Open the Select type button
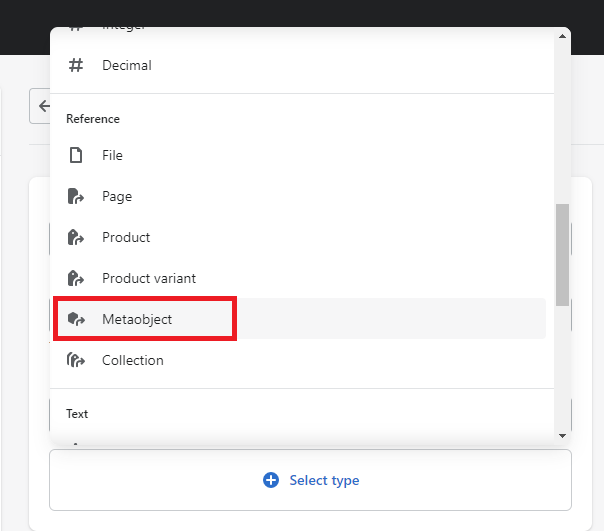 click(310, 480)
